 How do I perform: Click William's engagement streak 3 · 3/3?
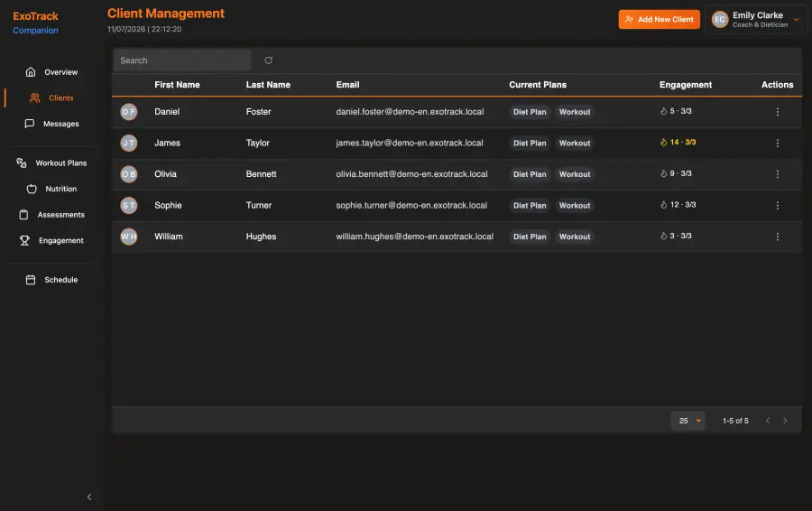point(676,236)
